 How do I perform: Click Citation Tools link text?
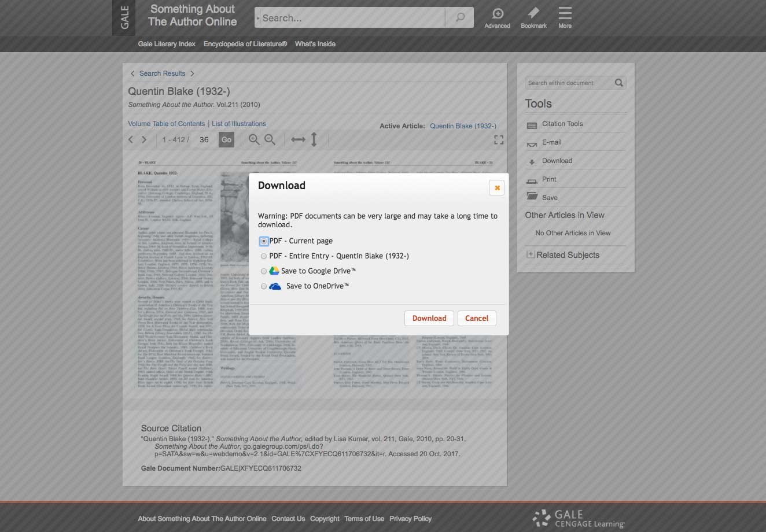coord(562,124)
